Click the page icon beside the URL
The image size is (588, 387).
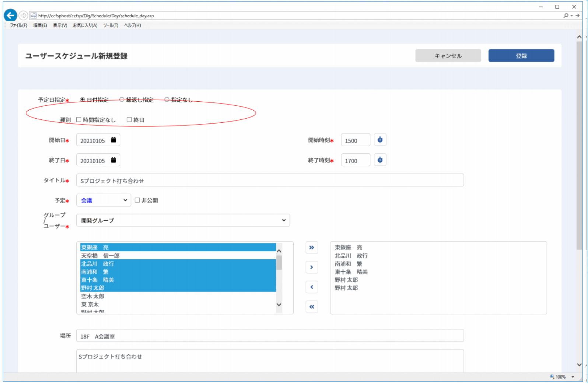(34, 15)
